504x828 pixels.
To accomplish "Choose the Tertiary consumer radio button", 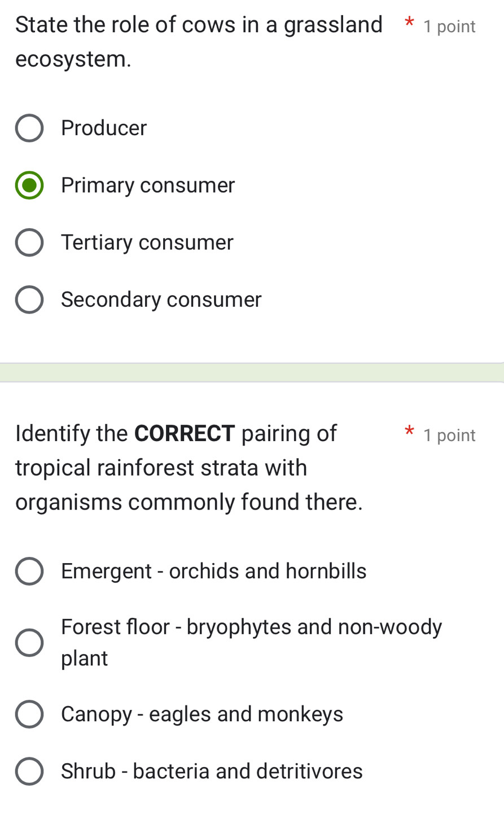I will pos(29,243).
